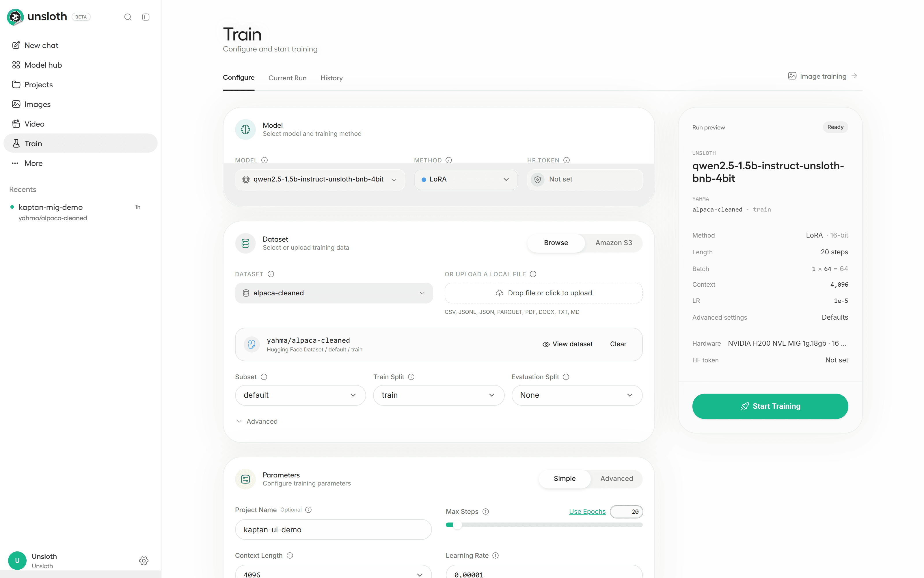
Task: Click the Use Epochs link
Action: [x=587, y=512]
